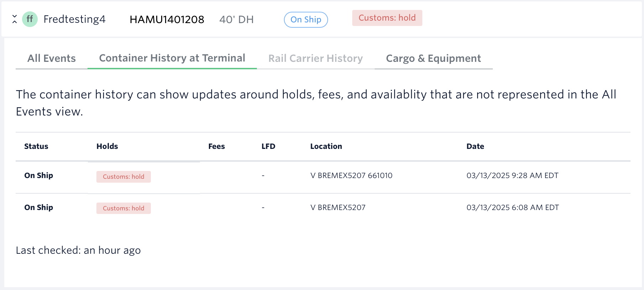Select Container History at Terminal tab
The width and height of the screenshot is (644, 290).
[172, 58]
